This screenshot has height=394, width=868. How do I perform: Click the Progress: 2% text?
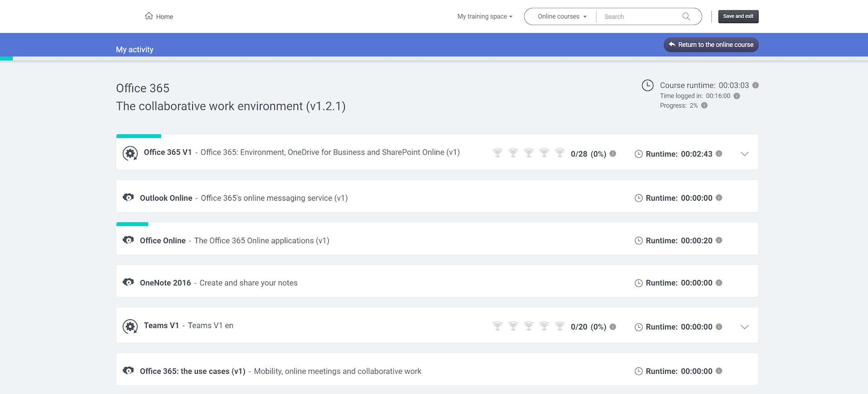[x=679, y=105]
